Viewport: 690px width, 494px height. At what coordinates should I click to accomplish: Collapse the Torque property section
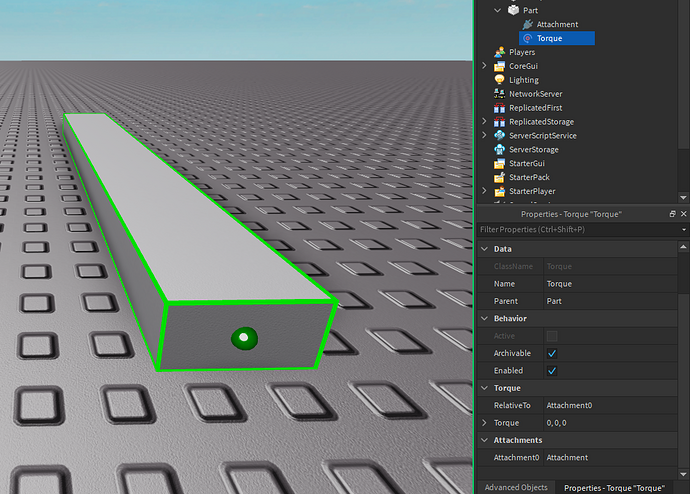(x=484, y=388)
